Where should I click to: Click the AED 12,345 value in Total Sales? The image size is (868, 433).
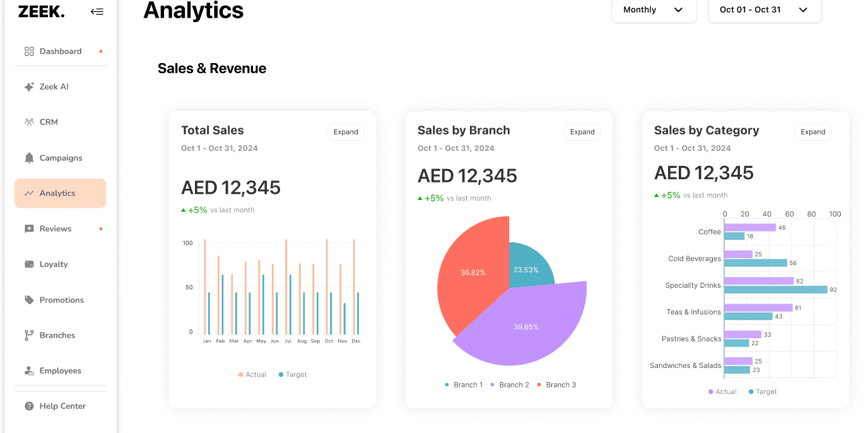point(231,187)
